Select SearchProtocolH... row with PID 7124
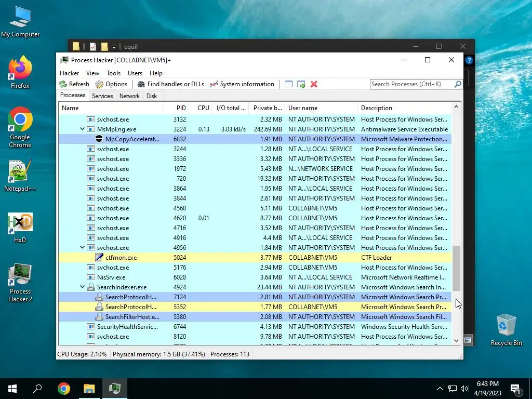Image resolution: width=532 pixels, height=399 pixels. coord(255,297)
